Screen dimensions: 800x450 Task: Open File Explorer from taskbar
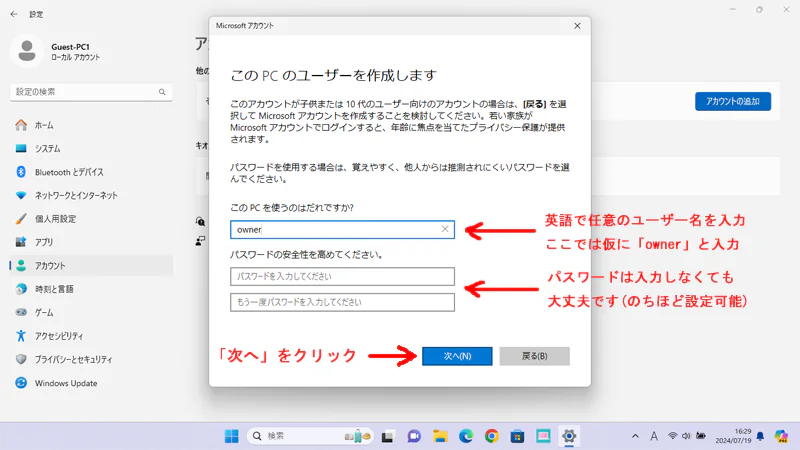pyautogui.click(x=440, y=436)
